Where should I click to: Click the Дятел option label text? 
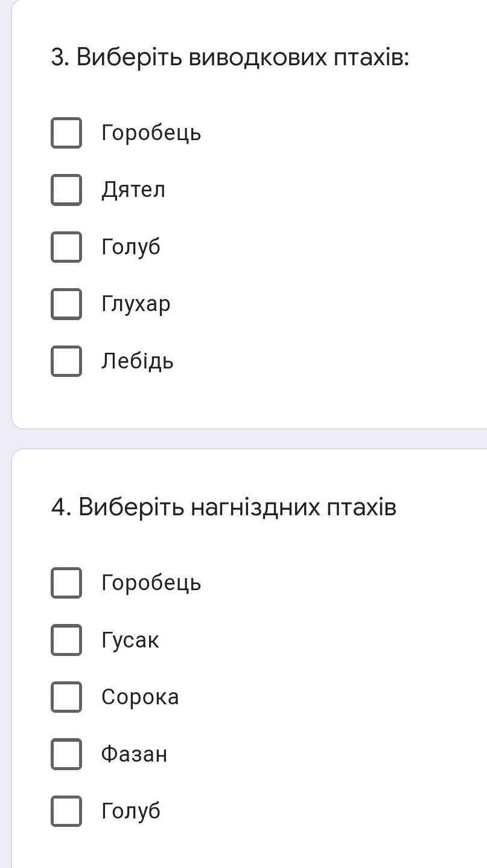click(133, 190)
